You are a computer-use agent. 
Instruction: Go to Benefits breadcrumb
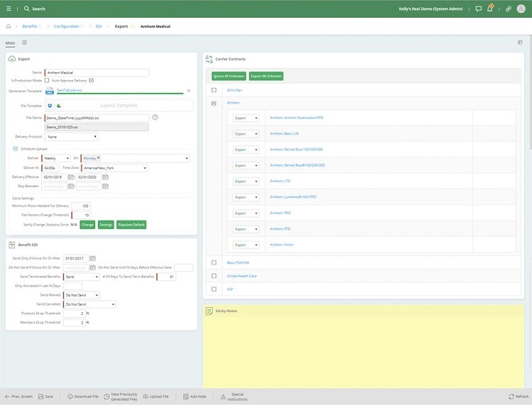pos(30,26)
